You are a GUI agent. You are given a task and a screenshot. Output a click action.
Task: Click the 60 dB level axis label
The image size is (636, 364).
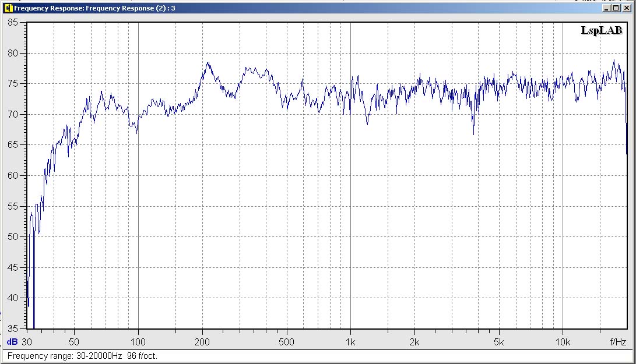tap(13, 175)
